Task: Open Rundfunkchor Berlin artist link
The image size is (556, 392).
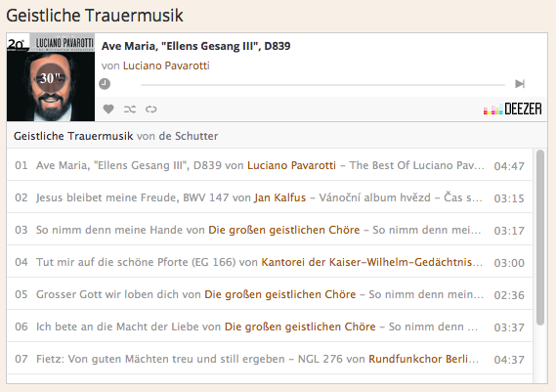Action: pyautogui.click(x=424, y=359)
